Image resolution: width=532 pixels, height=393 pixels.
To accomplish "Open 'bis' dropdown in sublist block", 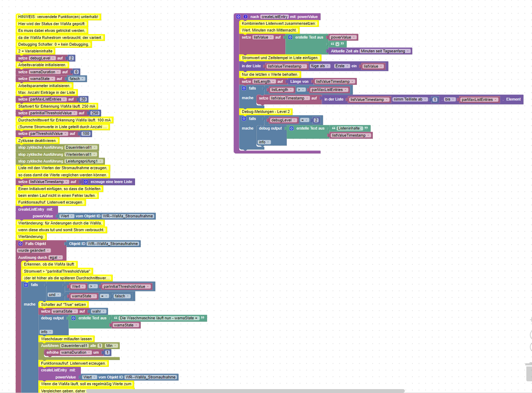I will (x=450, y=99).
